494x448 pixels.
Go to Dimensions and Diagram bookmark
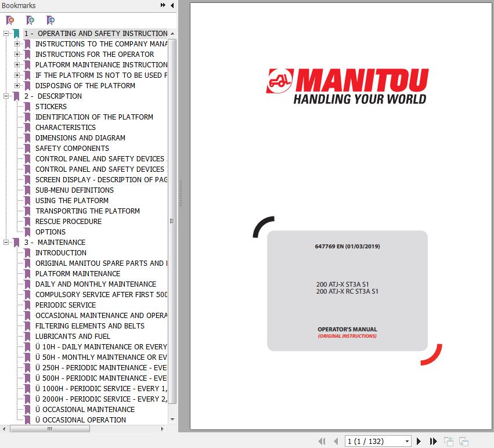tap(80, 138)
